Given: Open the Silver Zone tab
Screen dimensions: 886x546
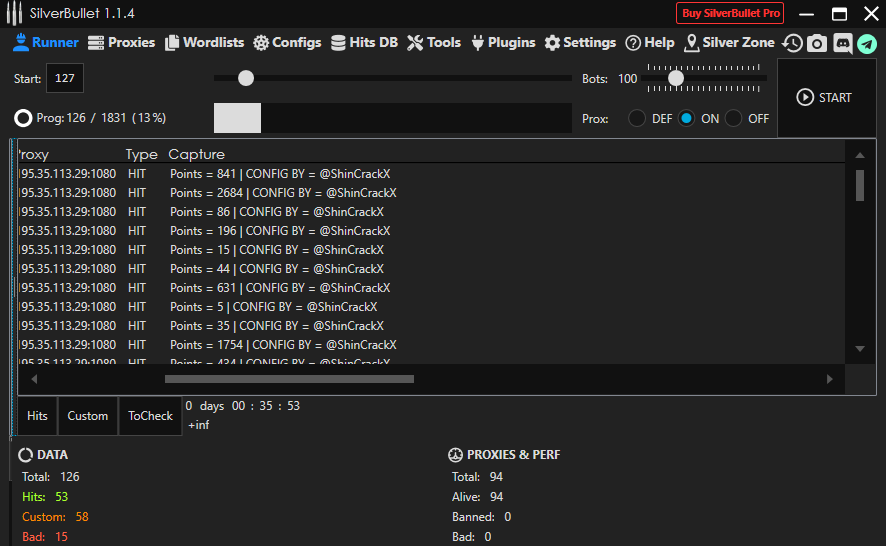Looking at the screenshot, I should [x=729, y=42].
